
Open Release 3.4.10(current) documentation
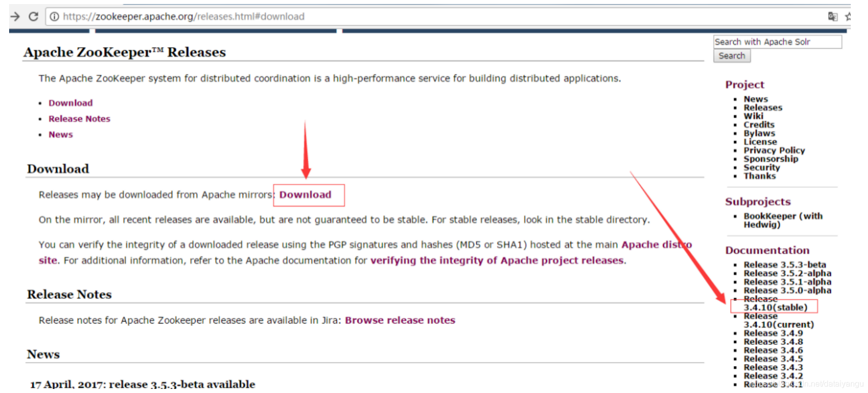pos(778,321)
